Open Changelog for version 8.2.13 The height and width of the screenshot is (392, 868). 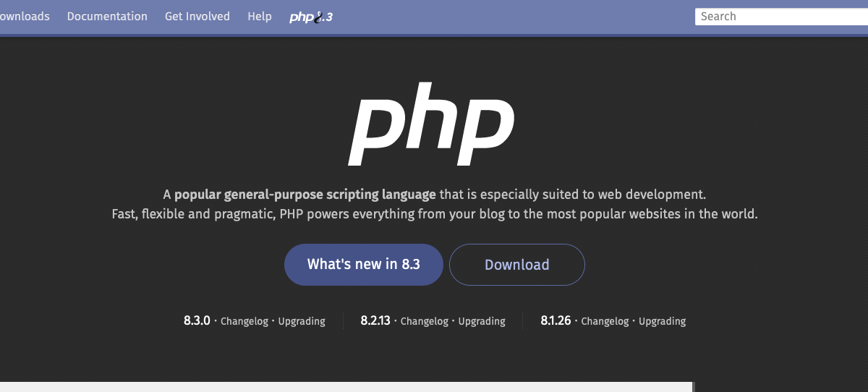[x=425, y=321]
